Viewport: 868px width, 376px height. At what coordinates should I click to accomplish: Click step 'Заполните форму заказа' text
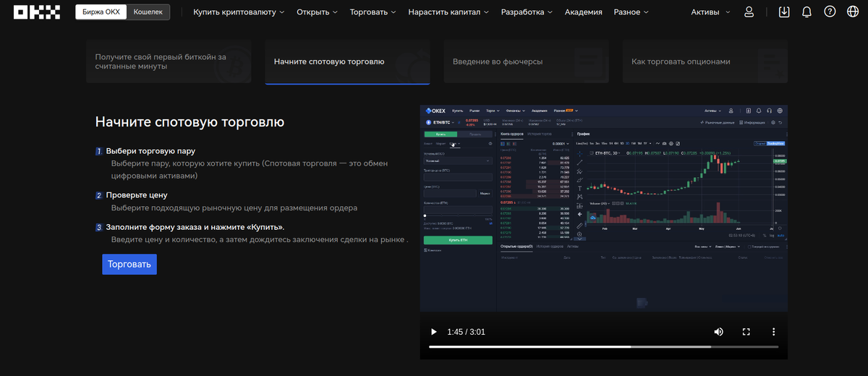point(195,227)
